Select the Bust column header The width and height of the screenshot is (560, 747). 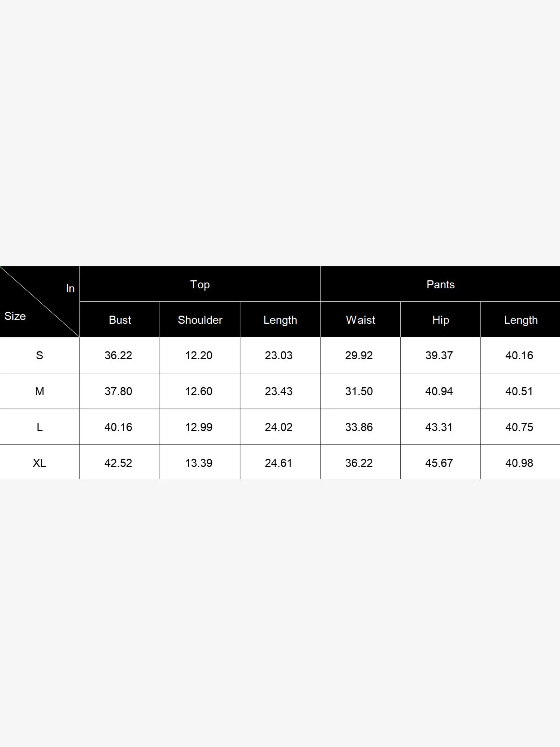pos(120,320)
